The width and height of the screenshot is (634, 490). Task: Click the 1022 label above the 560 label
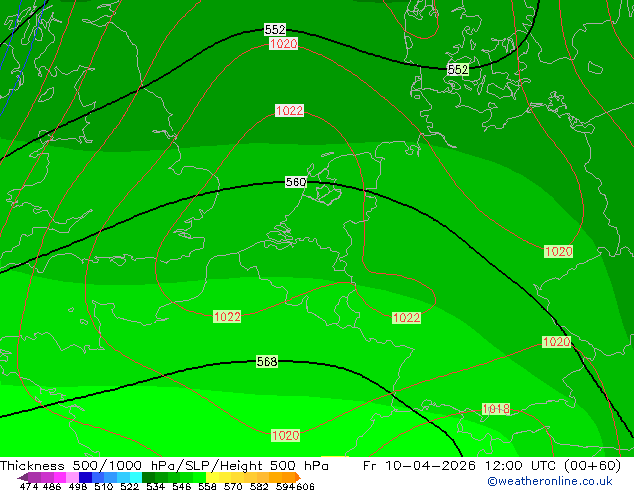click(289, 110)
